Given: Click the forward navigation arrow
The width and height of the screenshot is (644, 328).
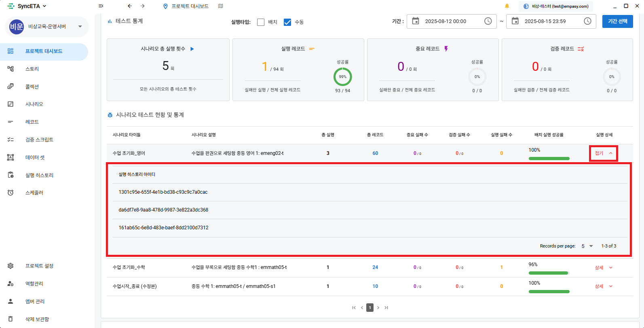Looking at the screenshot, I should pos(143,6).
